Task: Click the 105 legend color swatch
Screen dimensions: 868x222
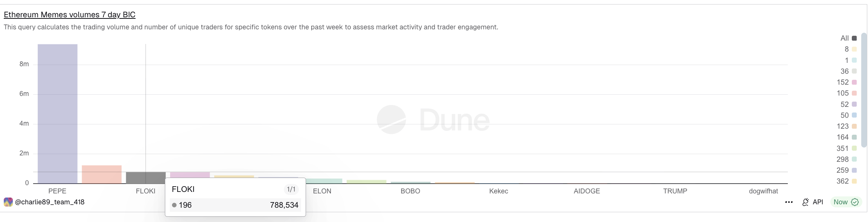Action: [855, 93]
